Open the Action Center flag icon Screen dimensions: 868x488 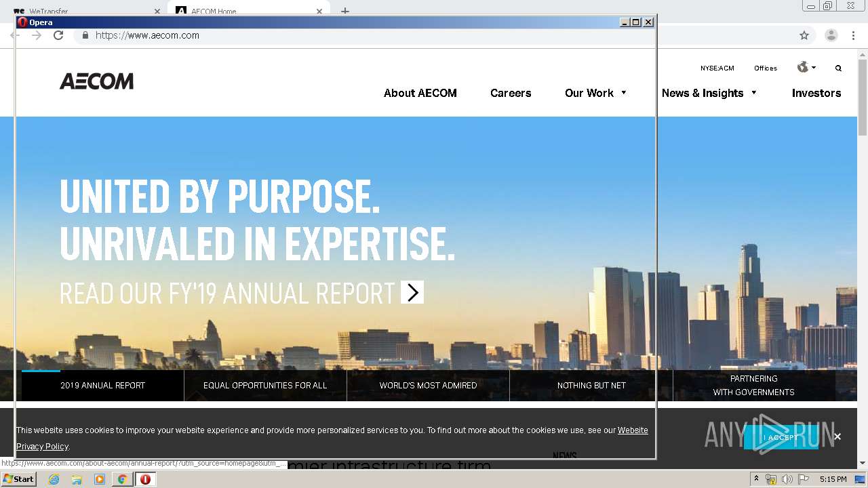(802, 479)
